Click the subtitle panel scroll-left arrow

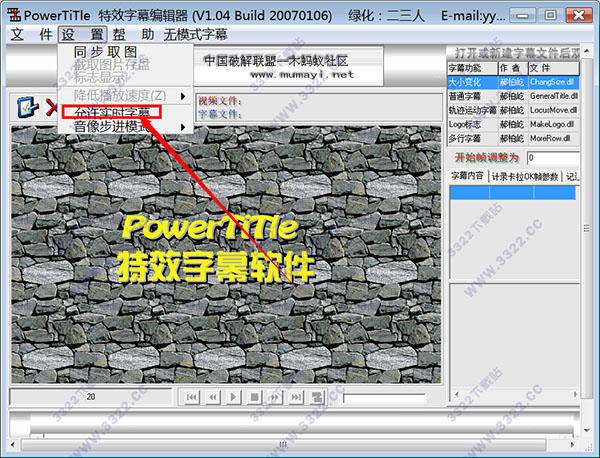(457, 394)
